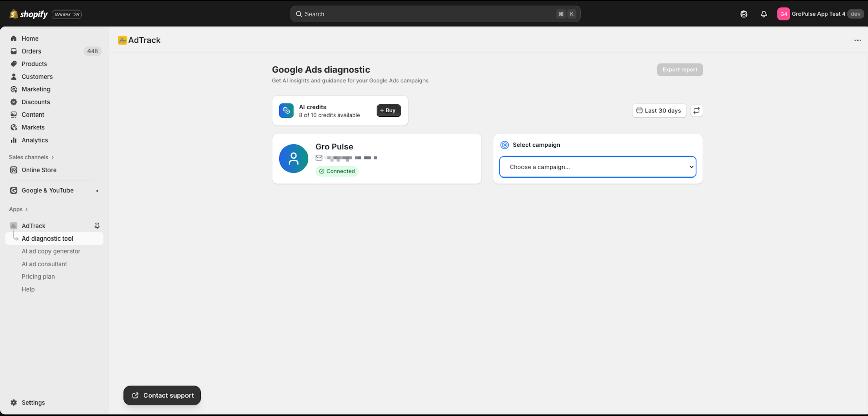
Task: Unpin AdTrack app with pin icon
Action: 97,226
